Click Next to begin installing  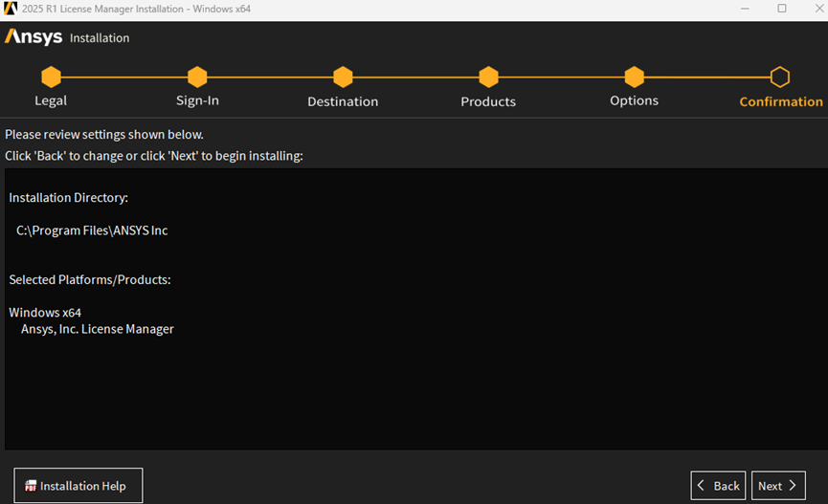tap(778, 486)
